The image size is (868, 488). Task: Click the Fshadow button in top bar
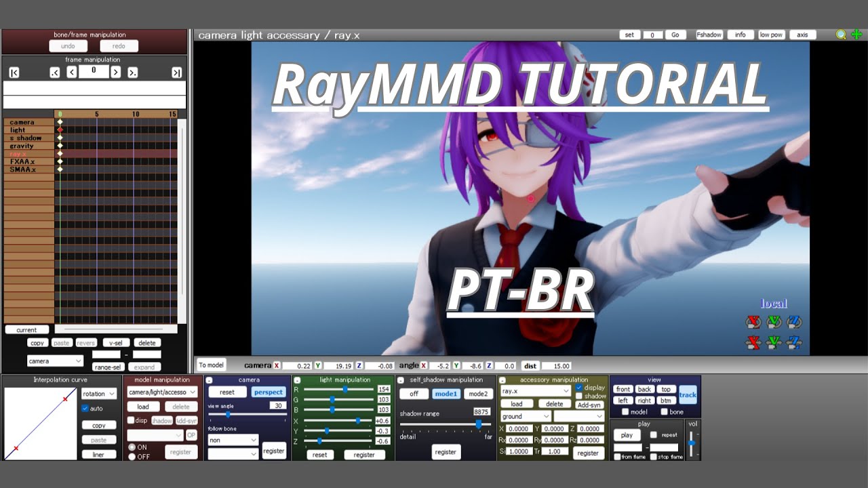coord(709,35)
